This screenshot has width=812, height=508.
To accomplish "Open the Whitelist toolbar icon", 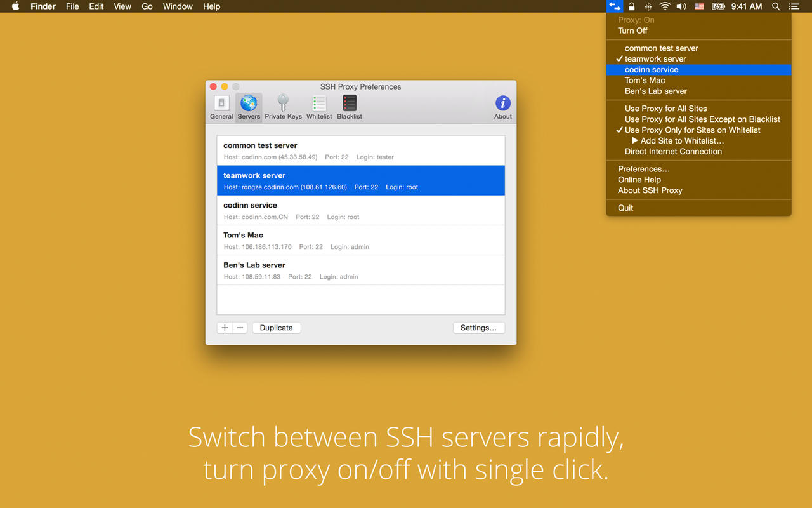I will (x=319, y=106).
